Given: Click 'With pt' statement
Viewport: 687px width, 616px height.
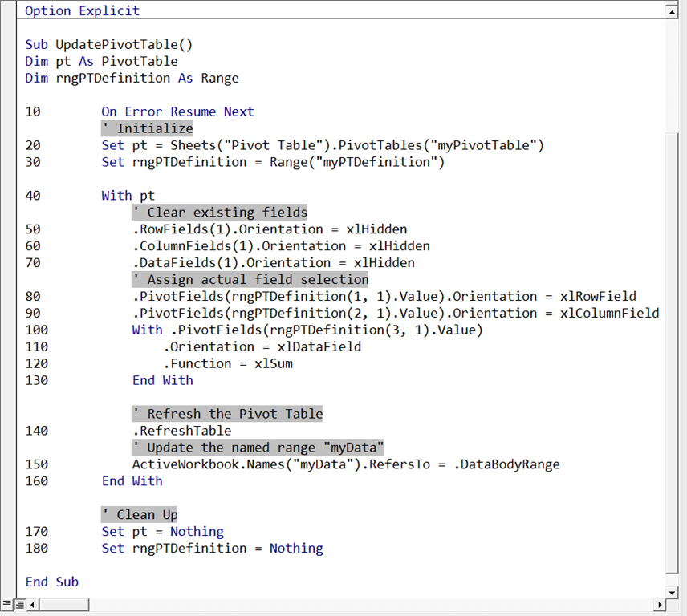Looking at the screenshot, I should point(128,196).
